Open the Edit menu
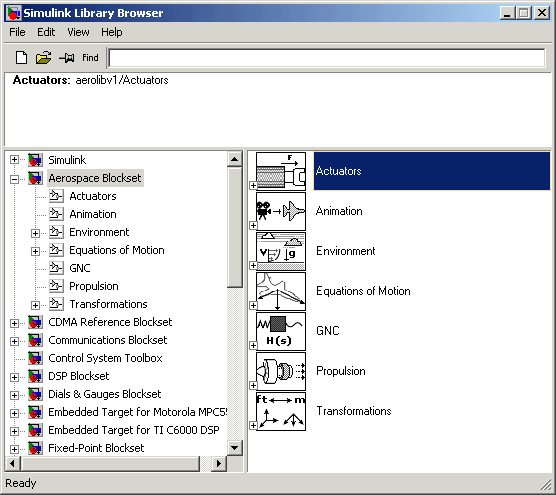The width and height of the screenshot is (556, 495). (46, 32)
